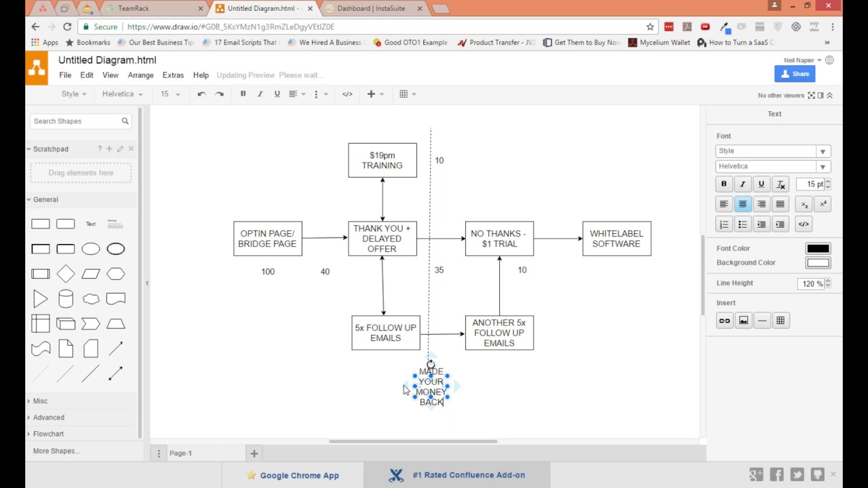Expand the Flowchart shapes section

tap(48, 434)
